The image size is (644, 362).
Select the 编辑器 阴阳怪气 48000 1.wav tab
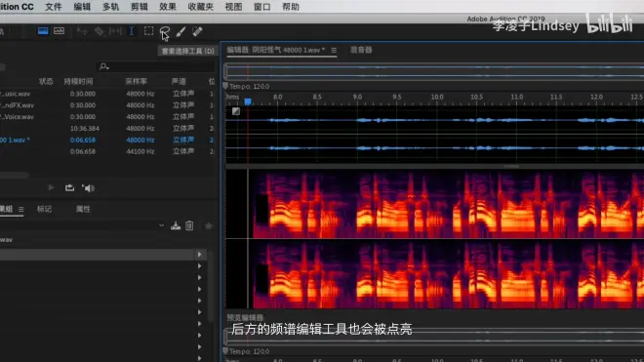click(275, 50)
